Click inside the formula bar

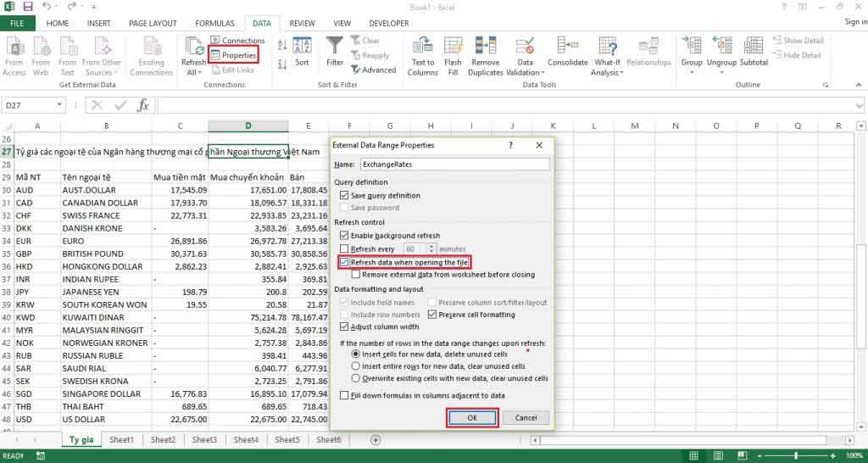point(507,105)
